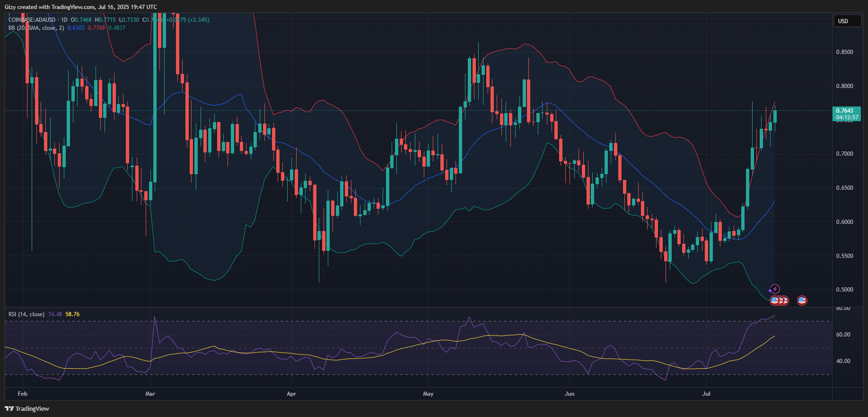Click the 0.5500 price axis label
868x417 pixels.
click(845, 256)
